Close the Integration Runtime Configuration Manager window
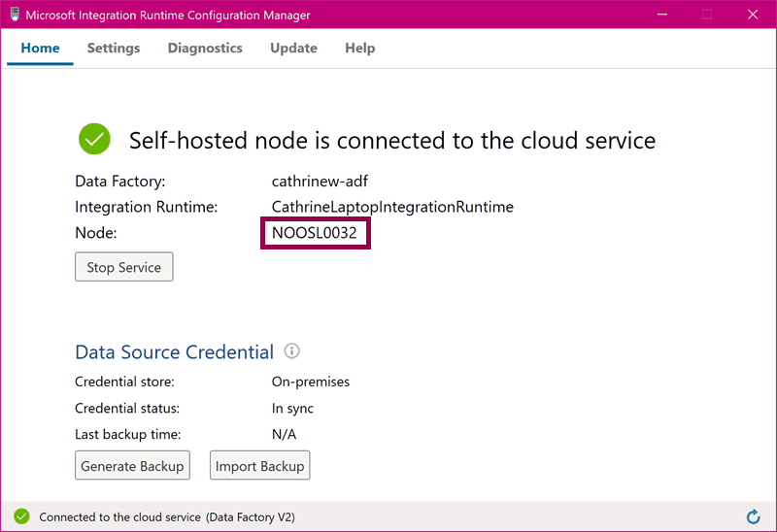The image size is (777, 532). point(752,15)
